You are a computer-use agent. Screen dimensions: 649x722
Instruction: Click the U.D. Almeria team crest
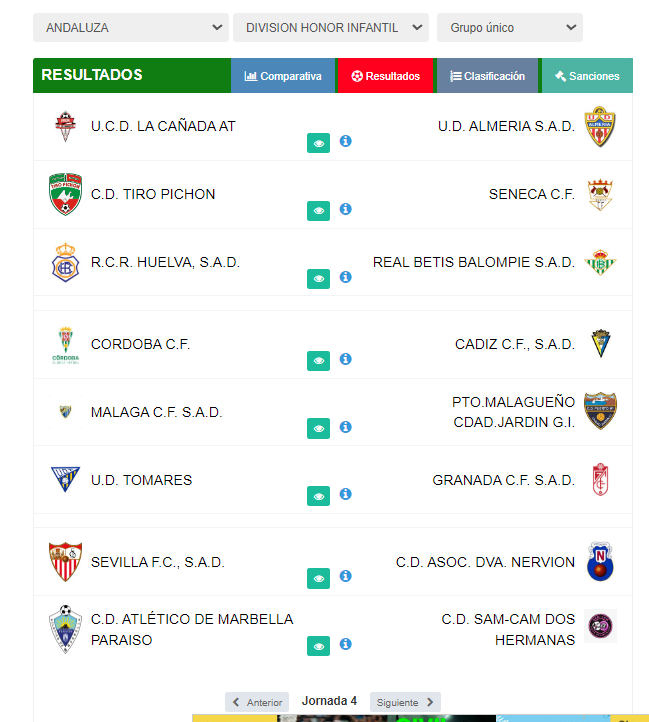600,127
